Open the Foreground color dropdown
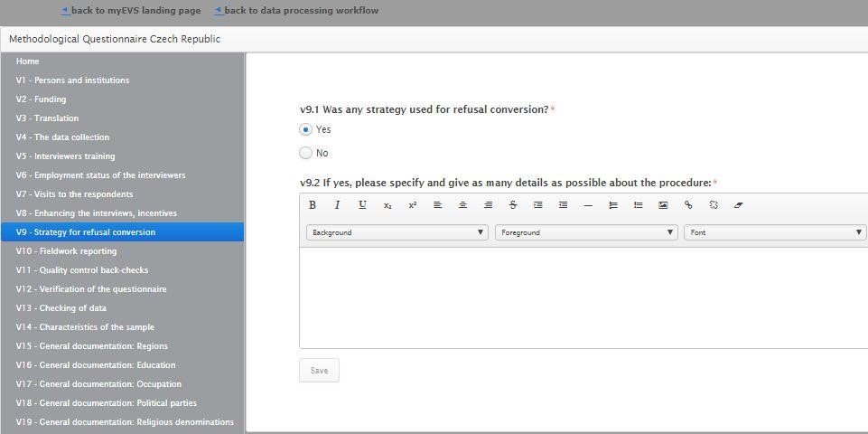The image size is (868, 434). [x=586, y=232]
